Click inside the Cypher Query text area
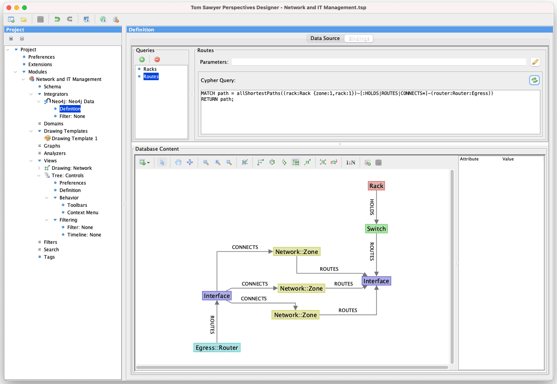Viewport: 557px width, 384px height. 371,112
